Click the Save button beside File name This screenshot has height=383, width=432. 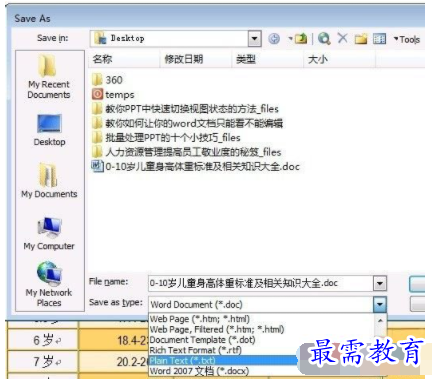[x=417, y=284]
